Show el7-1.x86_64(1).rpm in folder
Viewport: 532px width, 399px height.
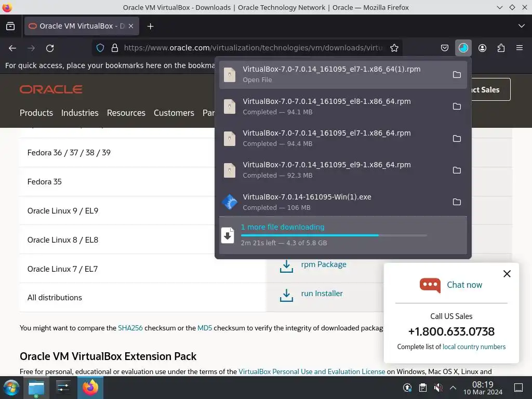(457, 75)
